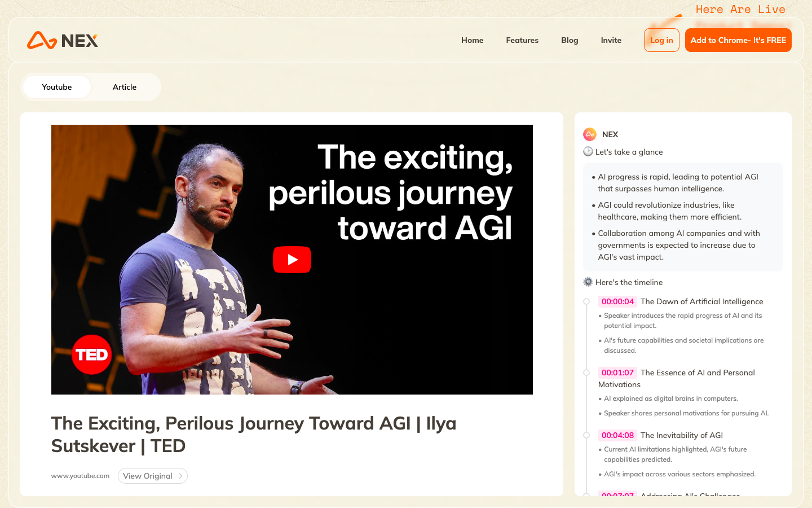Open the Features navigation link

click(x=522, y=40)
